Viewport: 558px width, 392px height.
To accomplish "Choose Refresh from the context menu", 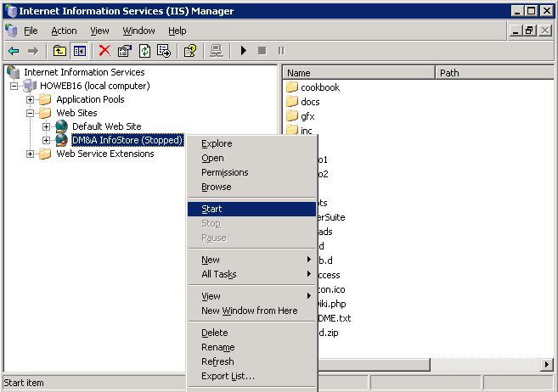I will click(251, 361).
